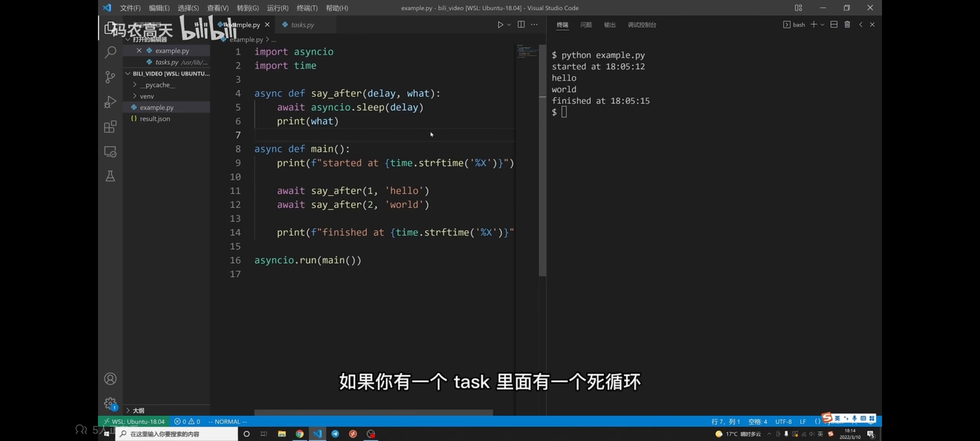Expand the venv folder
The height and width of the screenshot is (441, 980).
[147, 96]
